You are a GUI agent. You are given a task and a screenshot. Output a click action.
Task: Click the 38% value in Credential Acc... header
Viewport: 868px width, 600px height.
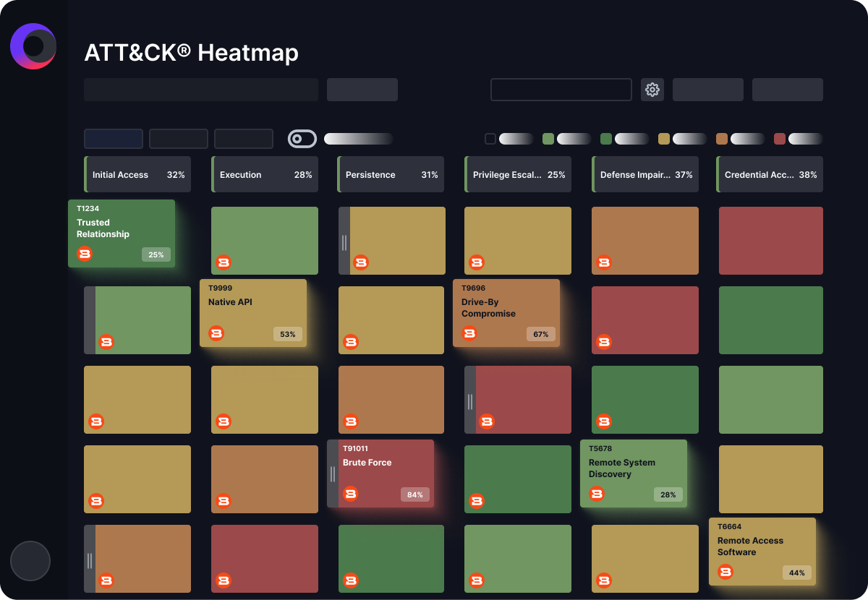pos(808,175)
